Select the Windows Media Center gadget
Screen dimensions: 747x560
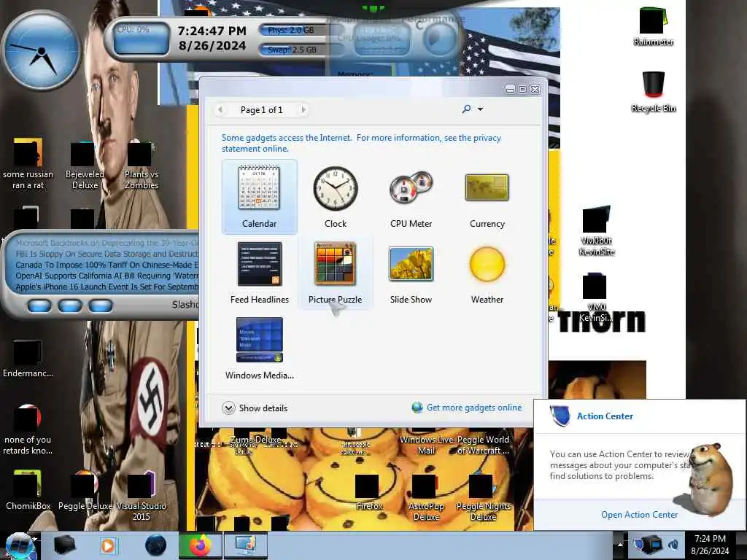(259, 348)
